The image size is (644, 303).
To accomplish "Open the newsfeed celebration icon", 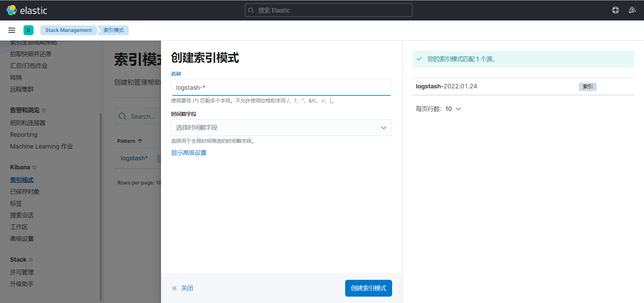I will pos(632,10).
